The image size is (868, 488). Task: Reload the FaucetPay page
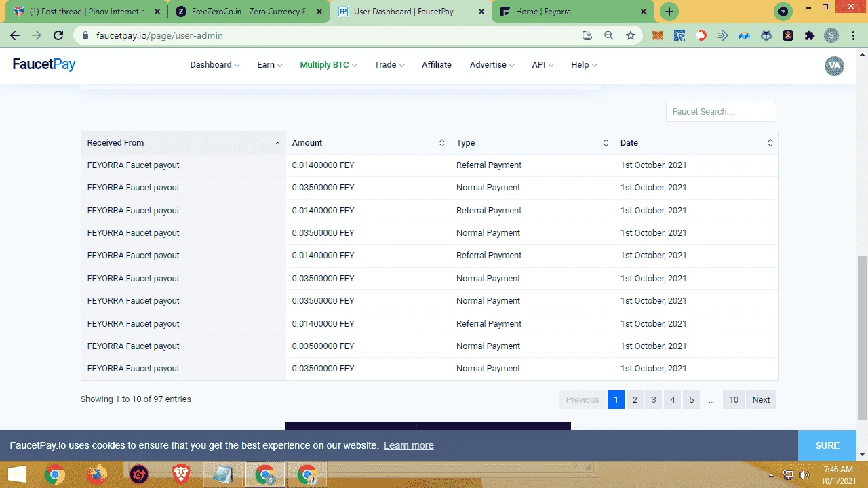pyautogui.click(x=58, y=35)
